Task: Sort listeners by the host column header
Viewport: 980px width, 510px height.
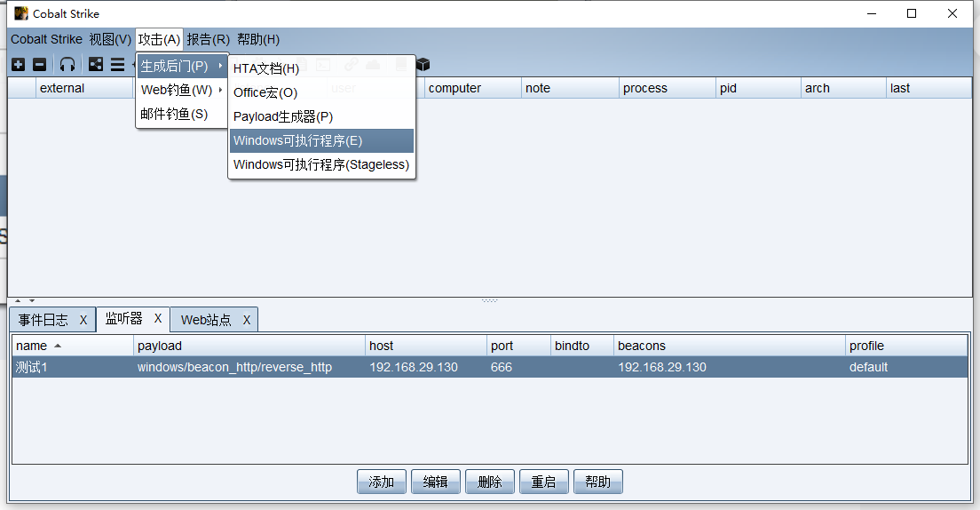Action: pyautogui.click(x=425, y=346)
